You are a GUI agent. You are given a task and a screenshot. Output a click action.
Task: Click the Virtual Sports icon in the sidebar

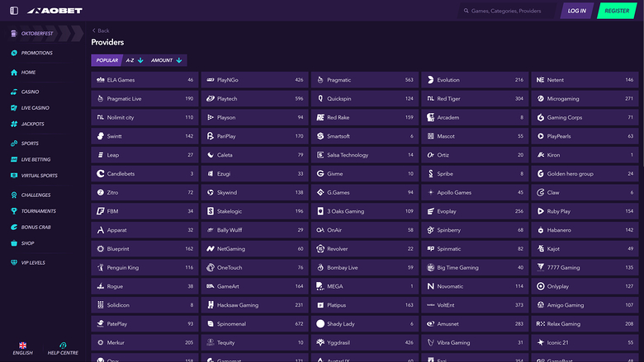14,176
